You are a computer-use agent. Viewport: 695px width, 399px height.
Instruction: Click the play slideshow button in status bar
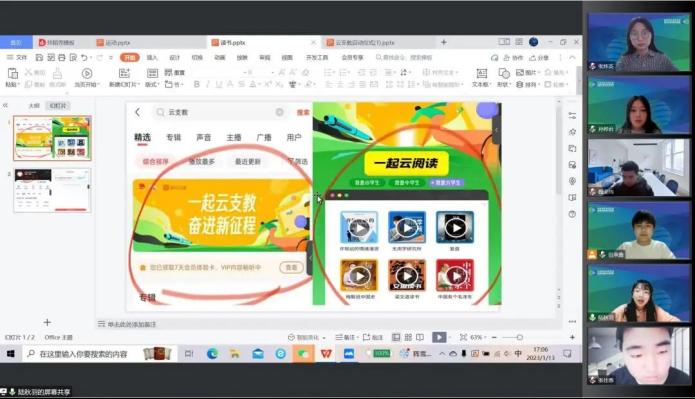coord(439,337)
